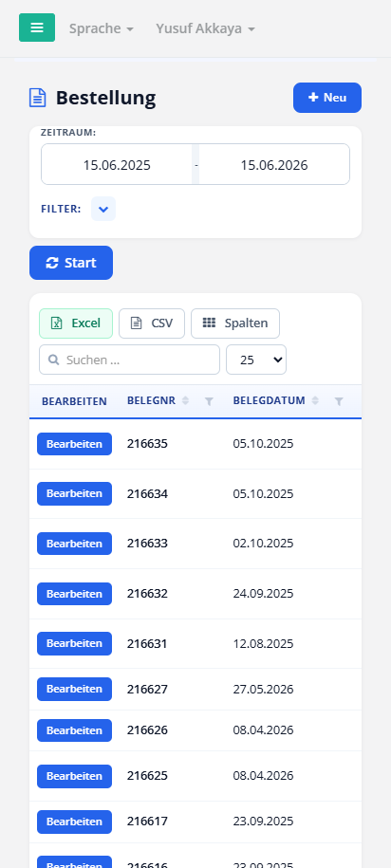Click the date 02.10.2025
This screenshot has width=391, height=868.
coord(263,544)
